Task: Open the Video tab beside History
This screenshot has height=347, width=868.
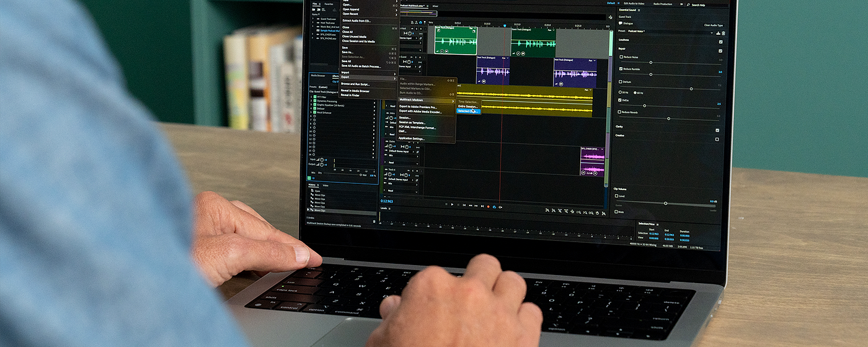Action: coord(325,185)
